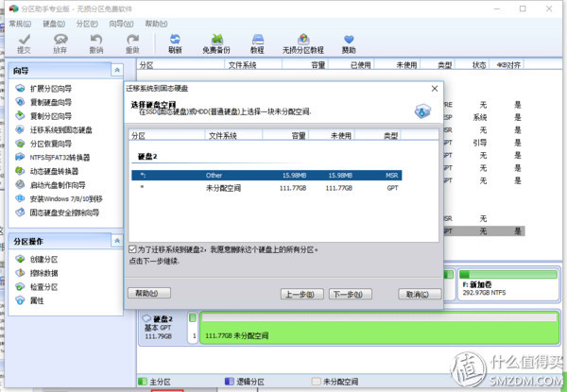Viewport: 567px width, 392px height.
Task: Click the 刷新 (refresh) toolbar icon
Action: coord(175,43)
